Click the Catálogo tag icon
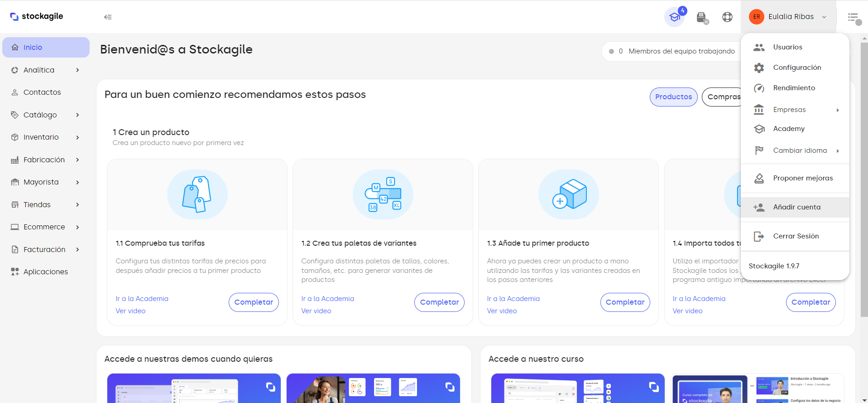The image size is (868, 403). click(x=15, y=115)
